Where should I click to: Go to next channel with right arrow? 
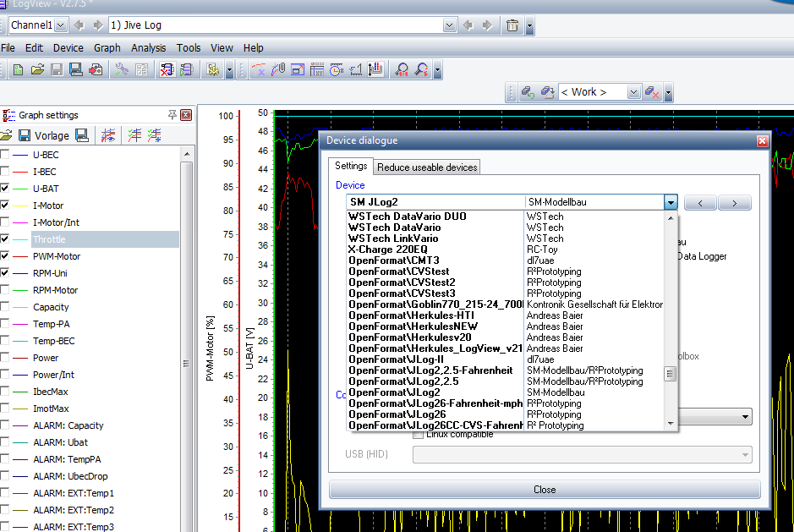point(98,25)
